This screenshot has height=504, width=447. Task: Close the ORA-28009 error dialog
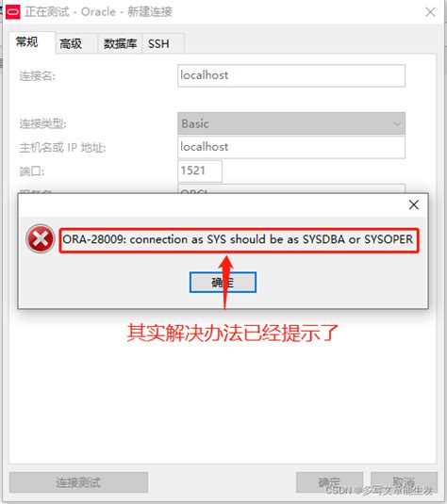(x=414, y=204)
